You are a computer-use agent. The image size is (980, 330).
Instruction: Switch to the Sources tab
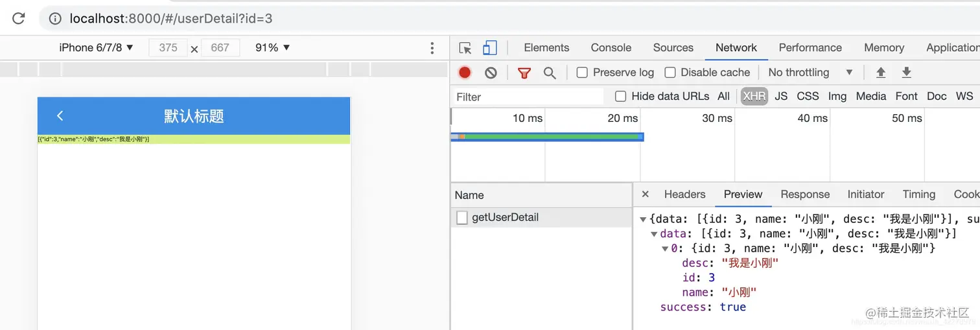pos(673,47)
